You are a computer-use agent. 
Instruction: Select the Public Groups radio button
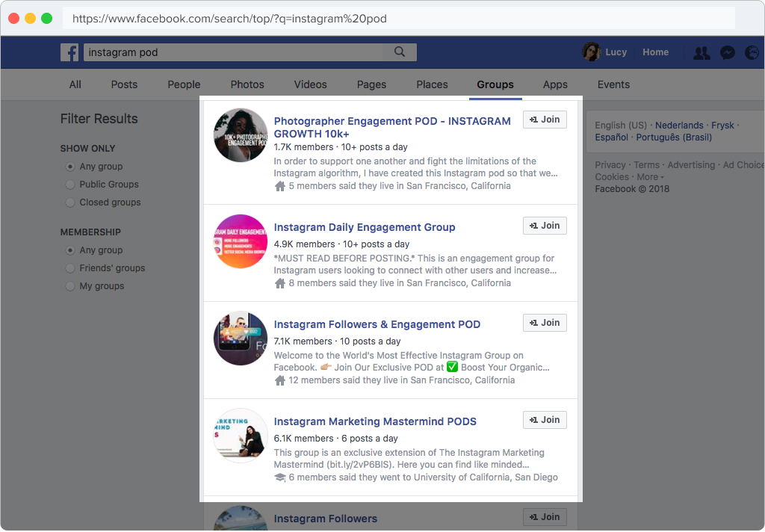click(70, 185)
